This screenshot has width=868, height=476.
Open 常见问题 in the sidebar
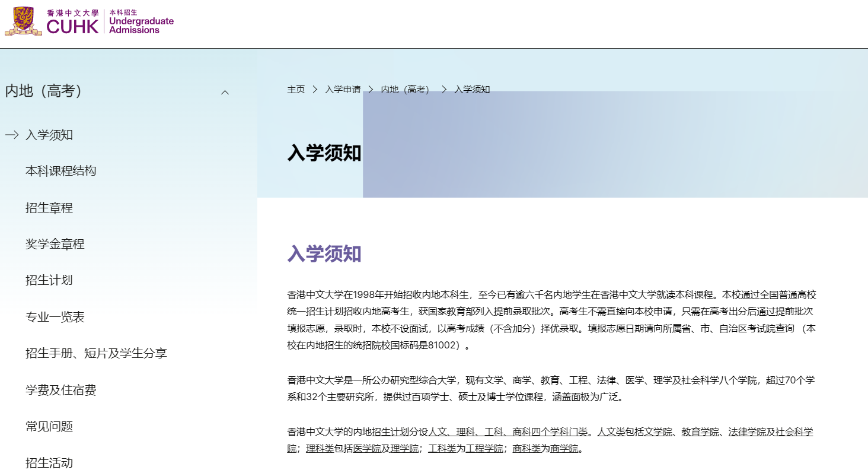coord(49,426)
